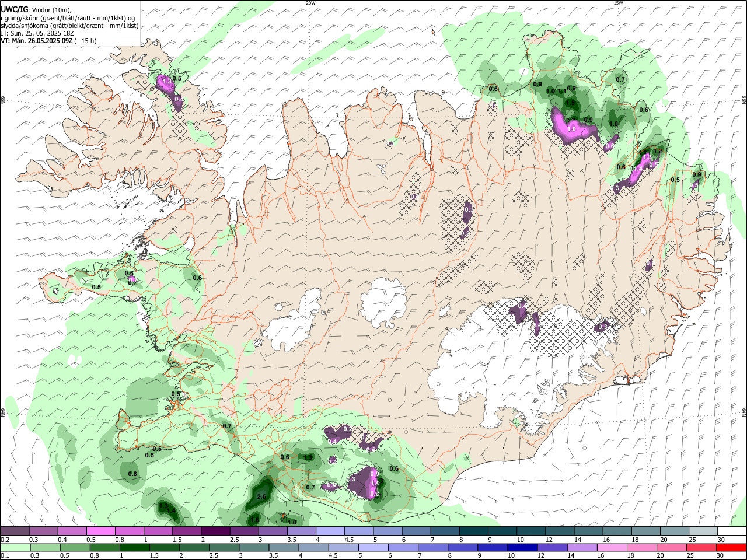Select the white above-30 snow legend swatch
This screenshot has height=560, width=747.
coord(732,531)
